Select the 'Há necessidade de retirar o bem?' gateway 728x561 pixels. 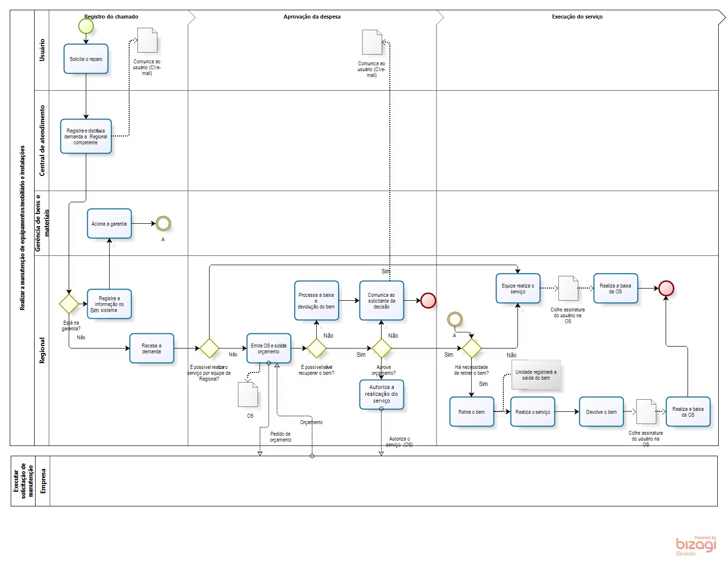471,348
